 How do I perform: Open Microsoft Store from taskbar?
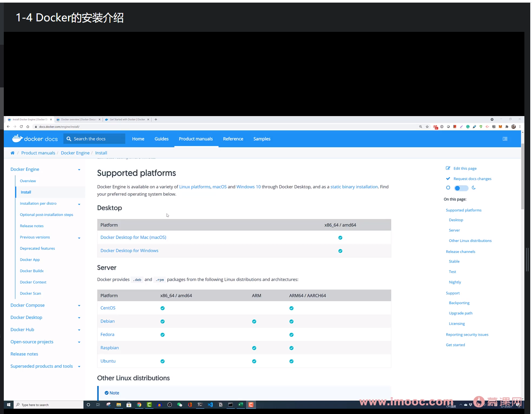(129, 405)
